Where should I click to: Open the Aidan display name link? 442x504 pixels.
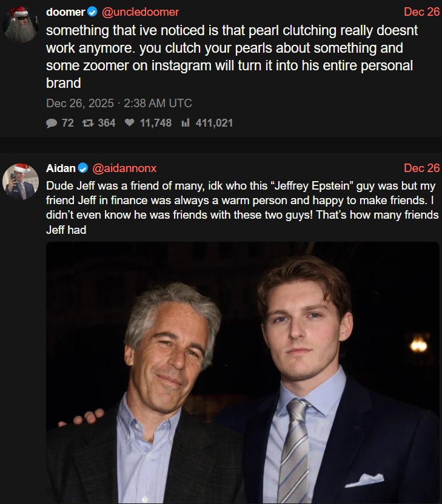(61, 168)
